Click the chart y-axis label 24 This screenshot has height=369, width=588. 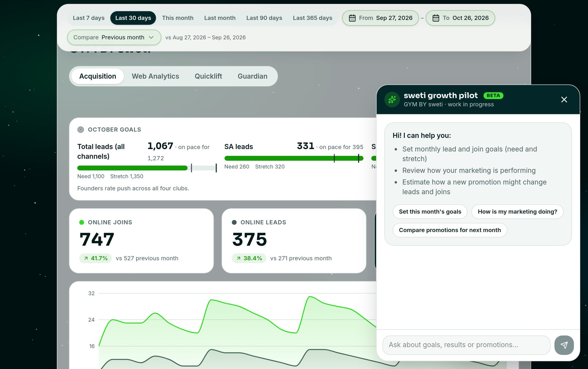[91, 320]
